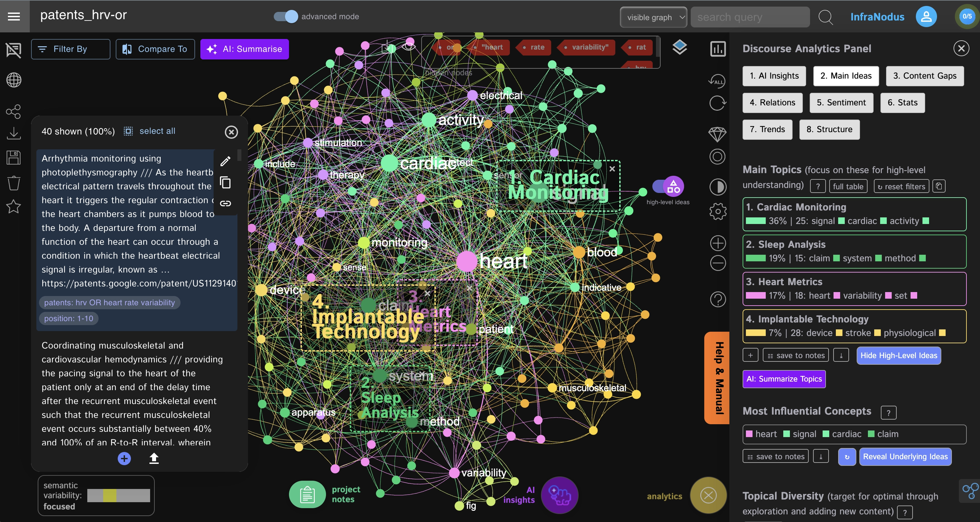Click the undo ALL icon
Screen dimensions: 980x522
click(x=717, y=81)
